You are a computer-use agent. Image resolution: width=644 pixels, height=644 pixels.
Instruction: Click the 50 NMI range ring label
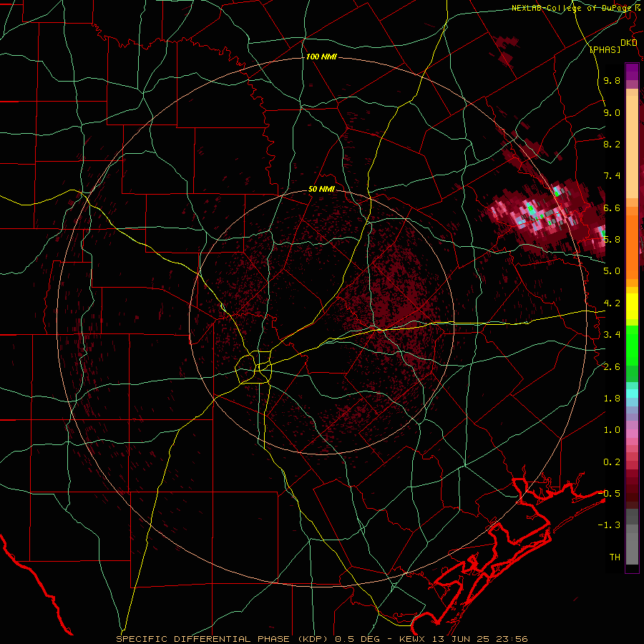(x=321, y=190)
